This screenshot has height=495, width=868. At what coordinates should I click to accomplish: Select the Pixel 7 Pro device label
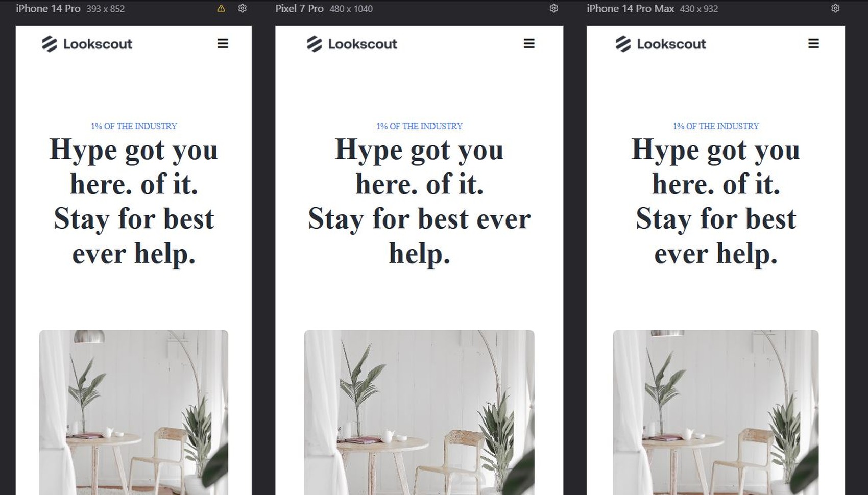pos(299,9)
